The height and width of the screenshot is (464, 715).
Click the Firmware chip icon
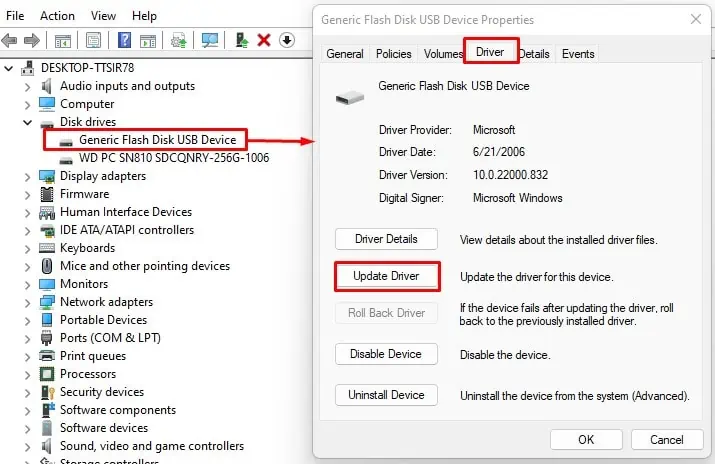pos(47,194)
